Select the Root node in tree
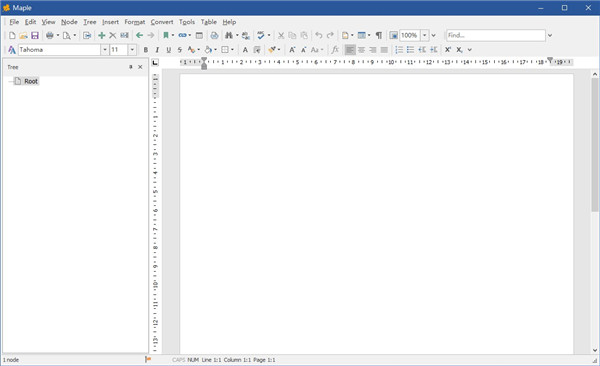The height and width of the screenshot is (366, 600). [x=31, y=81]
